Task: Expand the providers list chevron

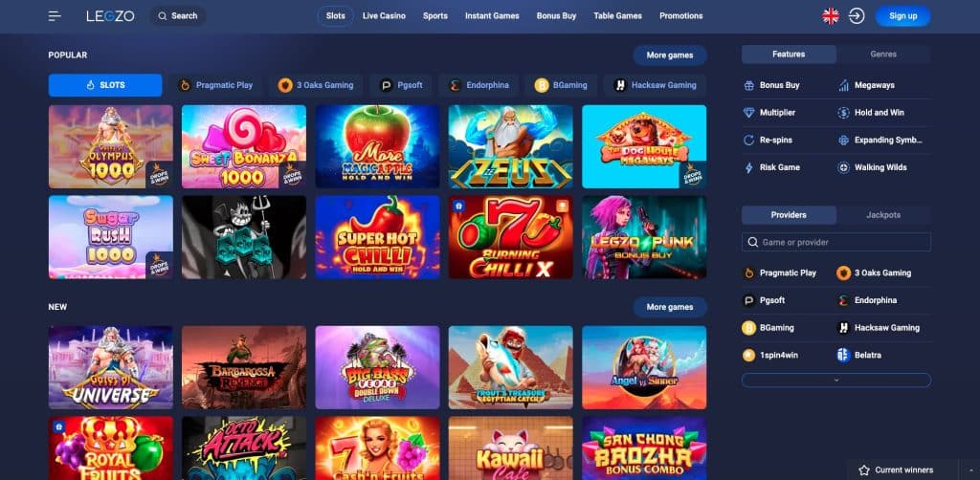Action: point(836,380)
